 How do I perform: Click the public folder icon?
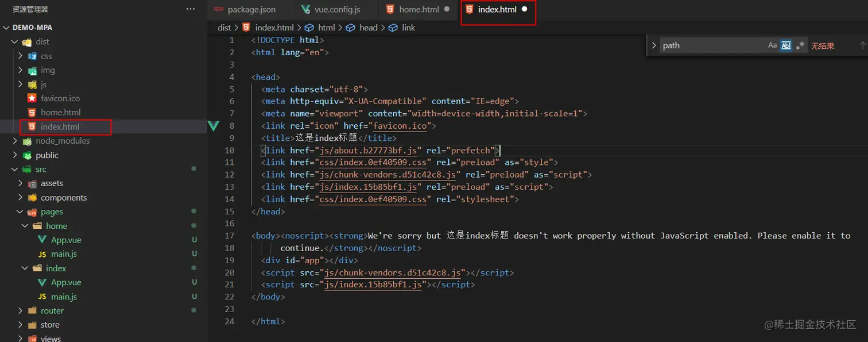click(x=26, y=155)
